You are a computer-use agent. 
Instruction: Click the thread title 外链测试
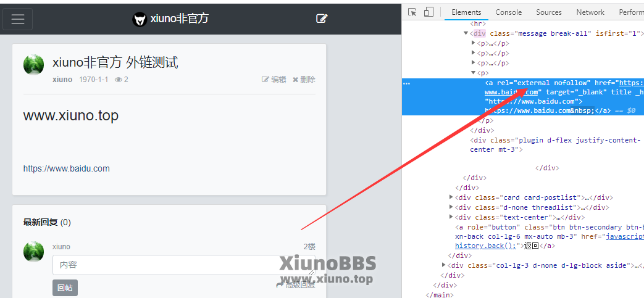[x=153, y=62]
